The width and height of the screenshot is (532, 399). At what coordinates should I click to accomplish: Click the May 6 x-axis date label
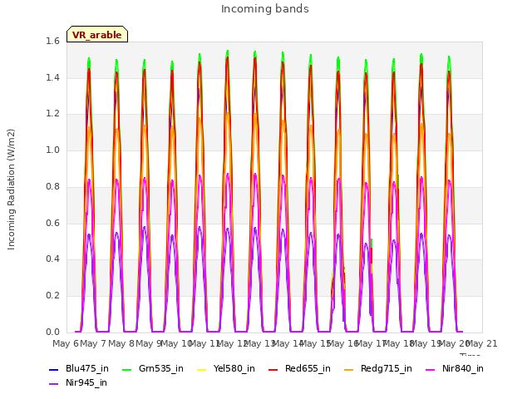pos(66,343)
